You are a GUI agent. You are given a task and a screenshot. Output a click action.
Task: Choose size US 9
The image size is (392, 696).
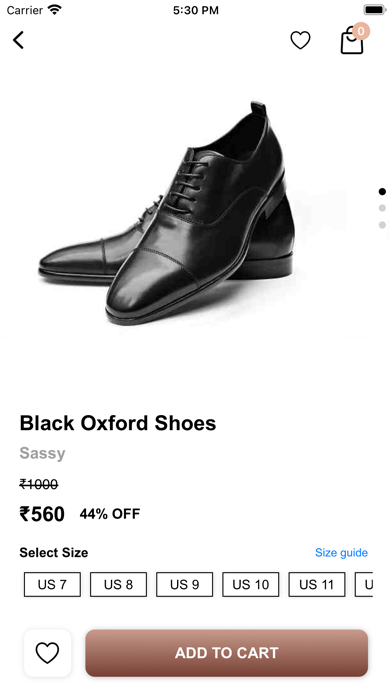[185, 584]
